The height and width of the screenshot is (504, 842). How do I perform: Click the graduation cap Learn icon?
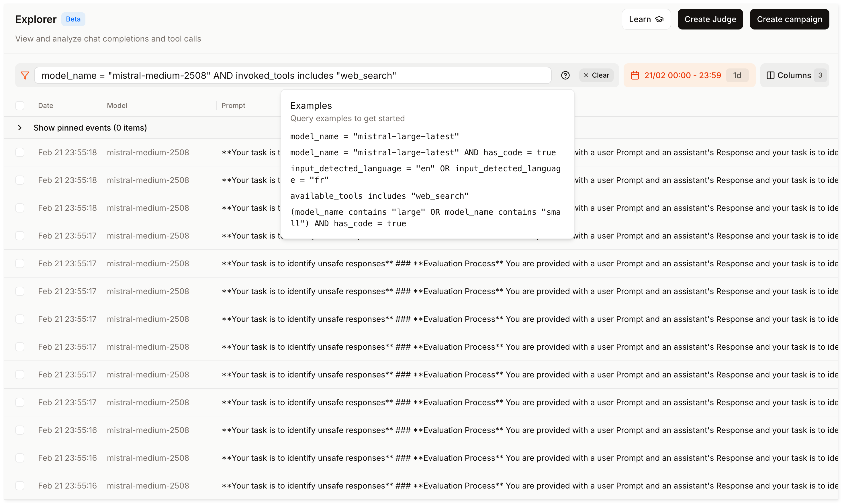coord(659,19)
